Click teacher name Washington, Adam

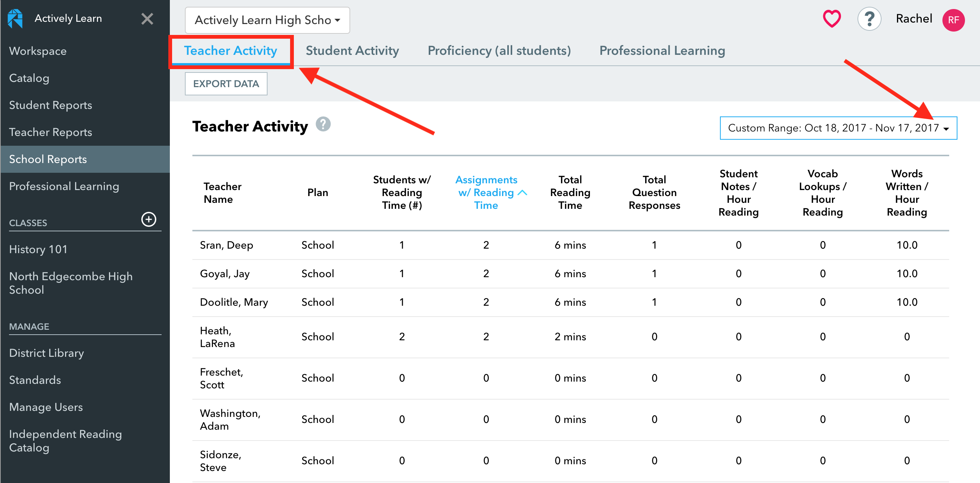[230, 420]
